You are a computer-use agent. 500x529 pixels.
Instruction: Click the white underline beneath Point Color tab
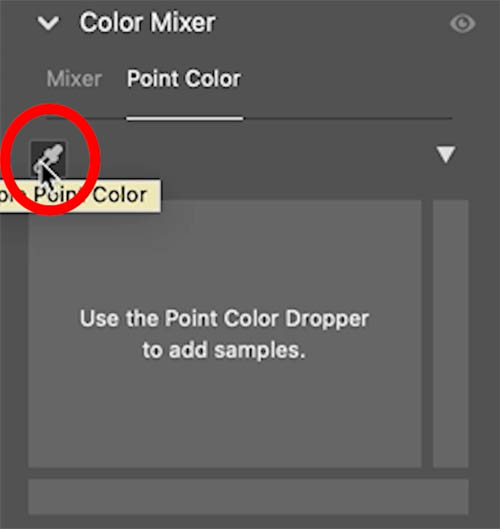185,118
